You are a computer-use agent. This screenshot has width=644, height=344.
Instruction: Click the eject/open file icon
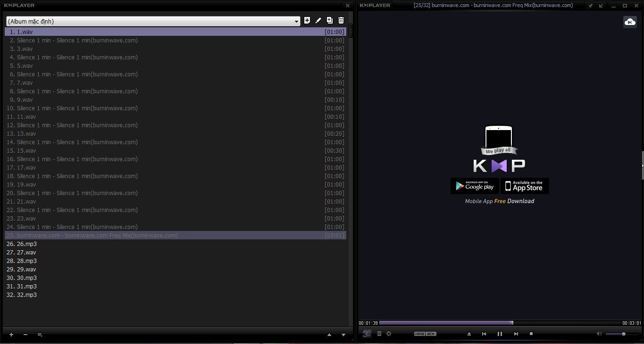pos(469,334)
